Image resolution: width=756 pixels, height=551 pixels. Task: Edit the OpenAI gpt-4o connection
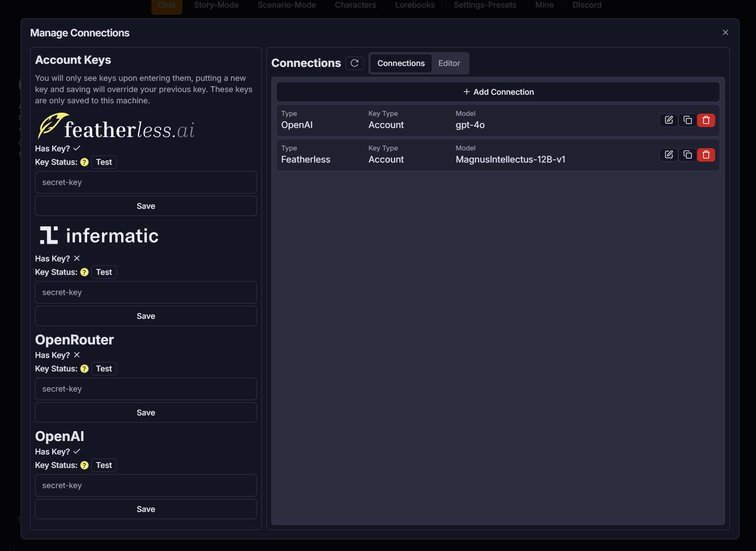[668, 120]
